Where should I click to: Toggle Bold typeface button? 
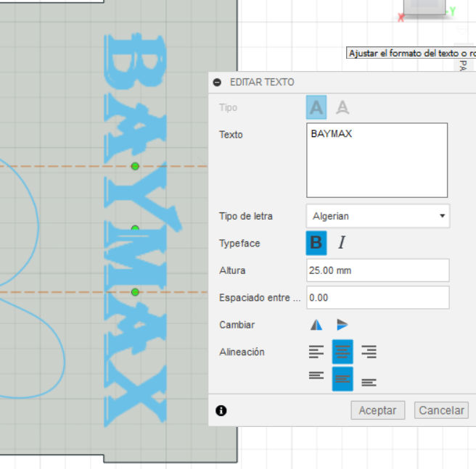pyautogui.click(x=316, y=243)
